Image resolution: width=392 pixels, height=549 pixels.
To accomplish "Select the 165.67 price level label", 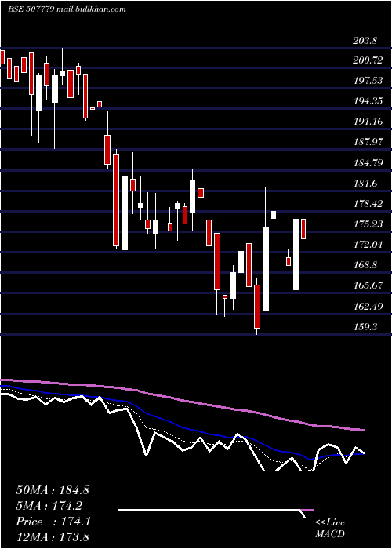I will 368,285.
